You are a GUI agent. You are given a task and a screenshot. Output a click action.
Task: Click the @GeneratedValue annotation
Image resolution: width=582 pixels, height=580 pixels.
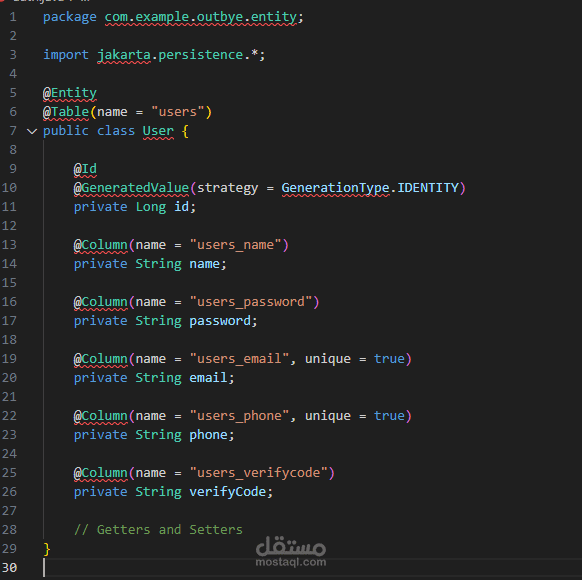pyautogui.click(x=131, y=188)
